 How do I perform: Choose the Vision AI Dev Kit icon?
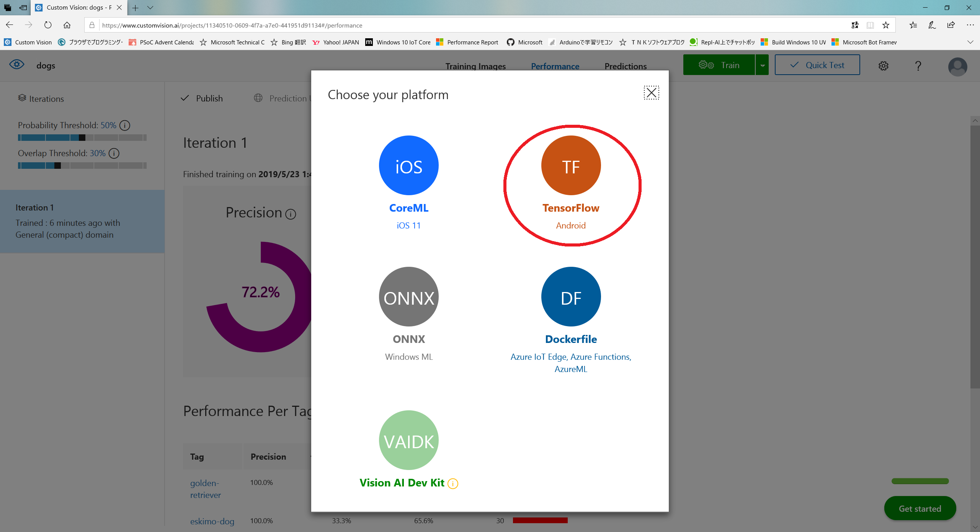click(x=408, y=440)
